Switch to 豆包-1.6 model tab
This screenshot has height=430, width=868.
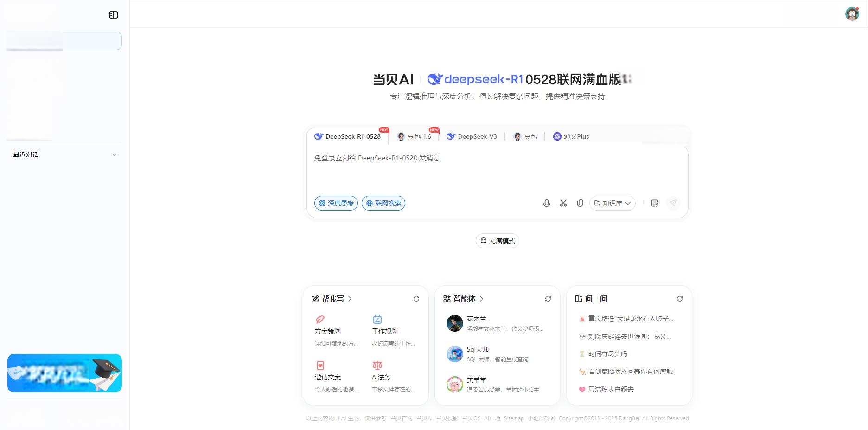click(x=415, y=136)
